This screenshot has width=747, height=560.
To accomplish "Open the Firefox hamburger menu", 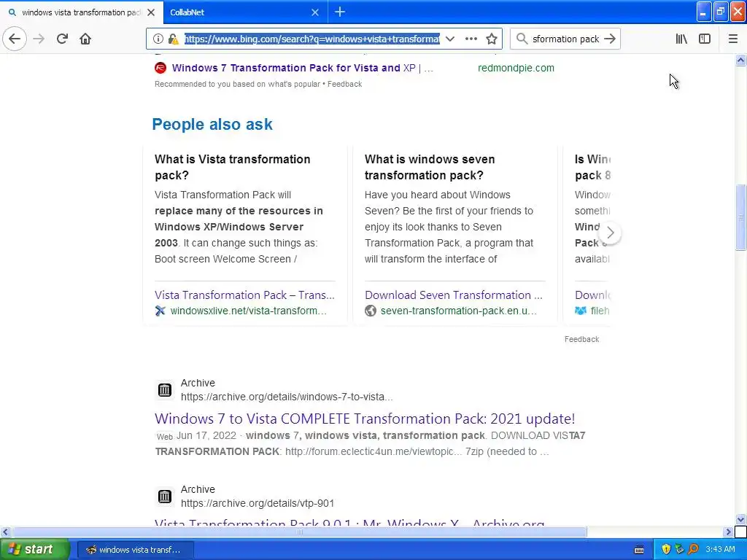I will [732, 39].
